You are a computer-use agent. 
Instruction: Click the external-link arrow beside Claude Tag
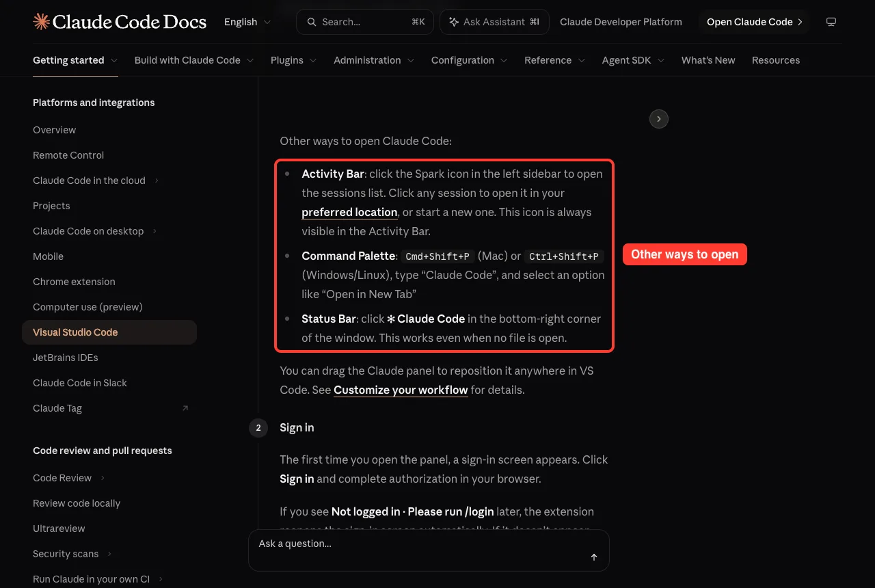pos(185,408)
